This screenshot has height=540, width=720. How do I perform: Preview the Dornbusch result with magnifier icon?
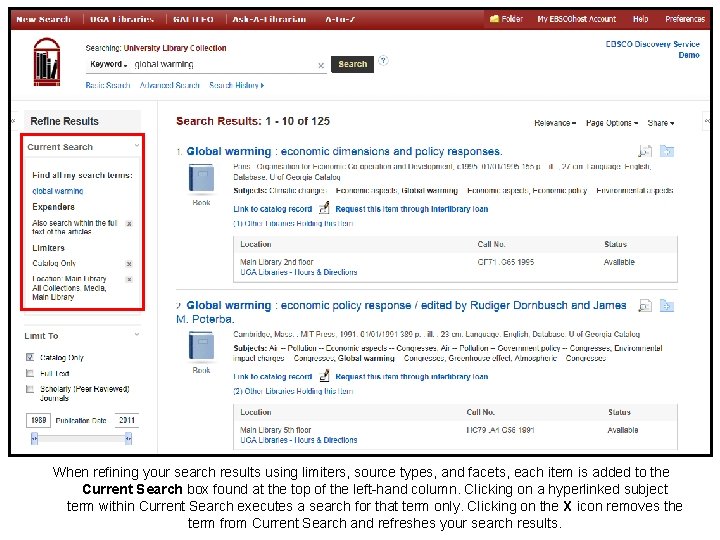pos(645,305)
